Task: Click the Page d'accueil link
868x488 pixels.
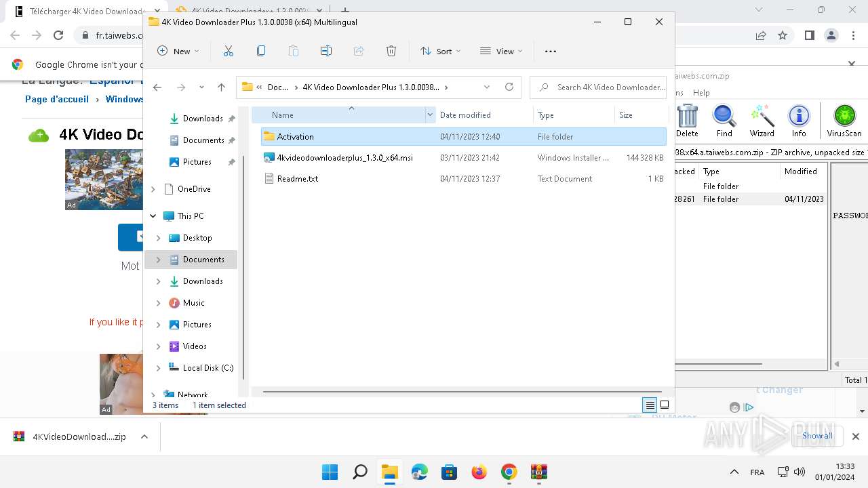Action: (x=57, y=99)
